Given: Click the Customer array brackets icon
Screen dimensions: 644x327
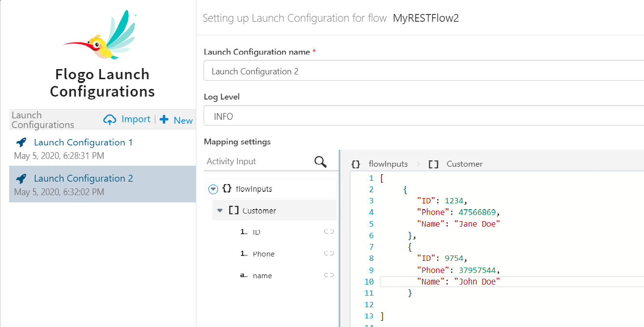Looking at the screenshot, I should pos(234,210).
